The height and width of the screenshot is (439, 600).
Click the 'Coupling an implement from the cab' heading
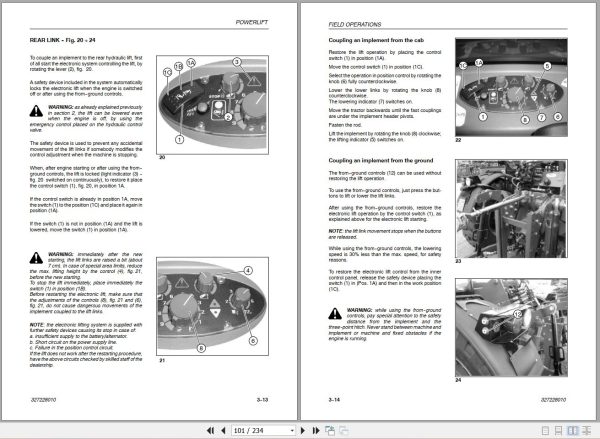pos(376,40)
